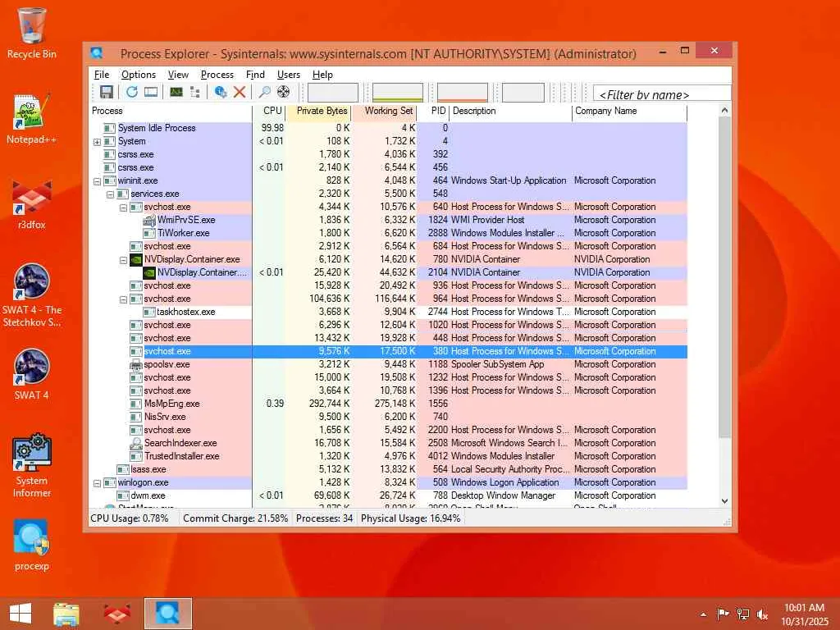Click the Properties toolbar icon
The width and height of the screenshot is (840, 630).
point(220,92)
